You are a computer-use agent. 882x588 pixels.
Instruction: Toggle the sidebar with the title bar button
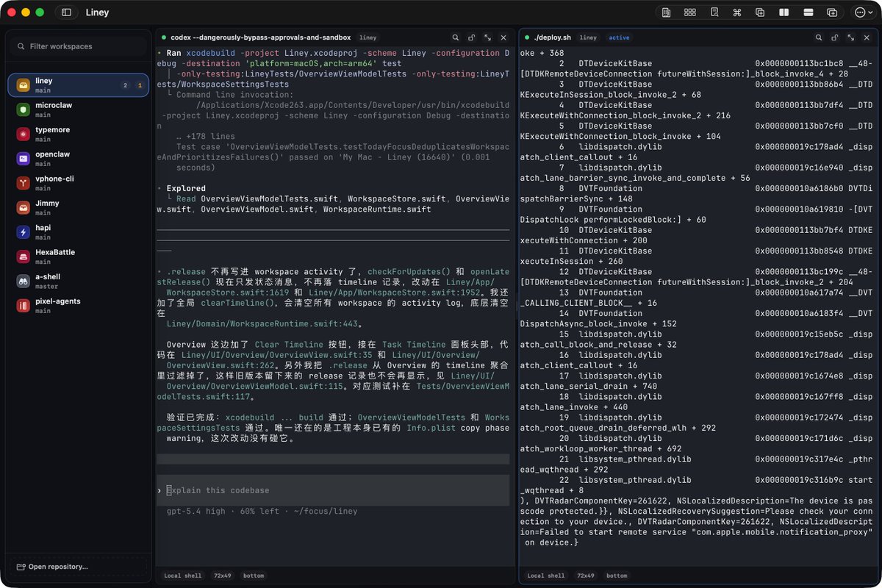(67, 12)
